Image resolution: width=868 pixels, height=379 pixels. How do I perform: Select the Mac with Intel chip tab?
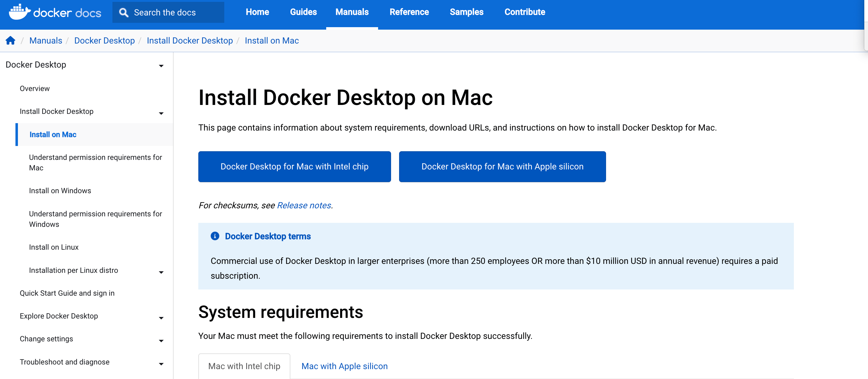(244, 366)
